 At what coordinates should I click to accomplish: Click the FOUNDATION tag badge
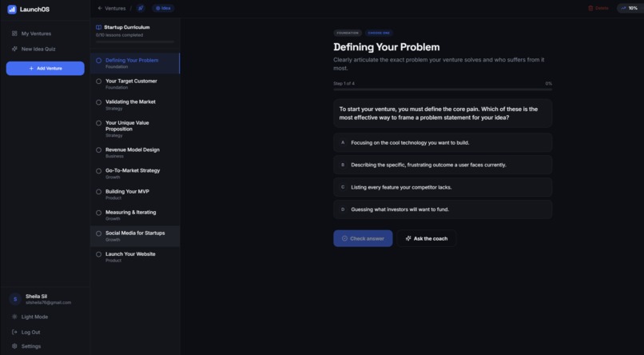pos(348,33)
